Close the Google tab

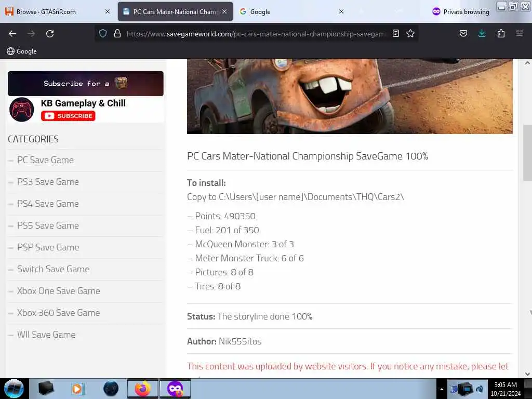[341, 11]
